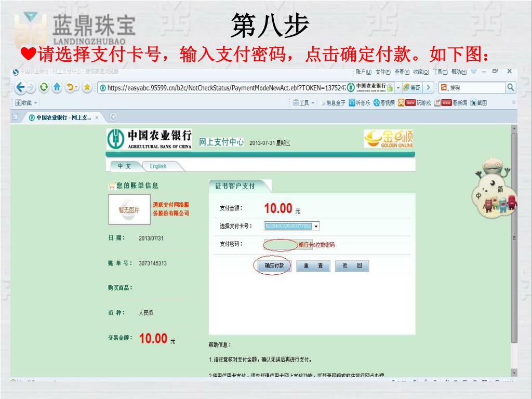This screenshot has height=399, width=532.
Task: Click the scrollbar up arrow
Action: [514, 128]
